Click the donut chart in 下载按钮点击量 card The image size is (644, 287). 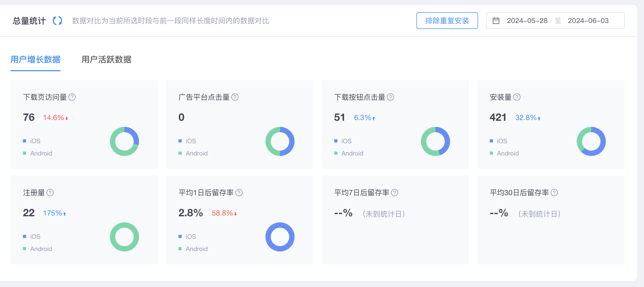point(436,141)
